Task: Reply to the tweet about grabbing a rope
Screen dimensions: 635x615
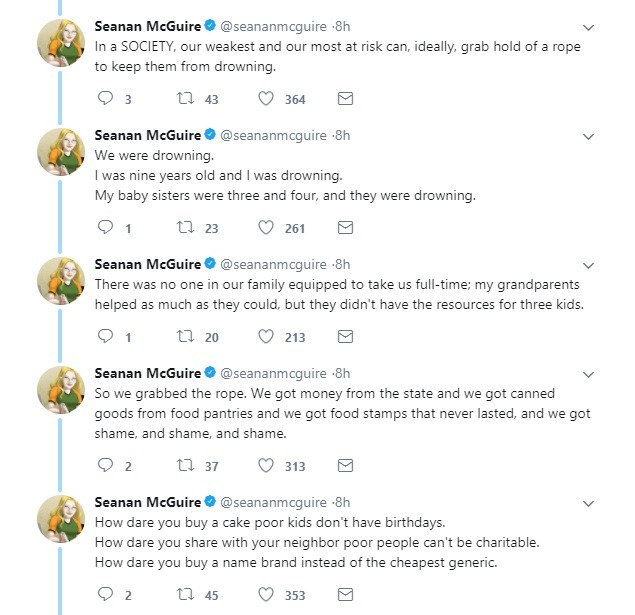Action: (106, 98)
